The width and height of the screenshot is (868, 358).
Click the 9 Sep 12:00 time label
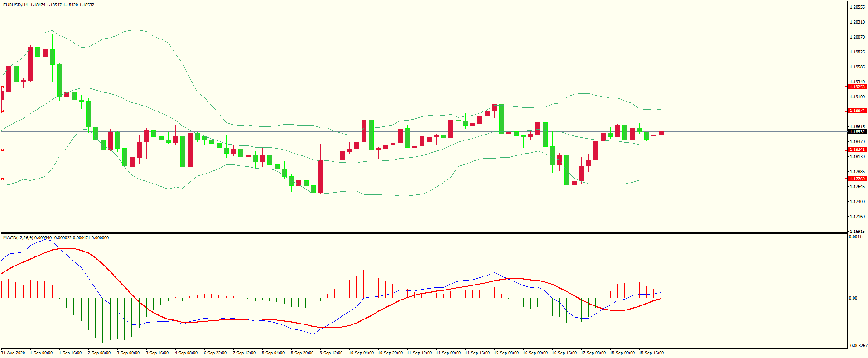pos(331,353)
